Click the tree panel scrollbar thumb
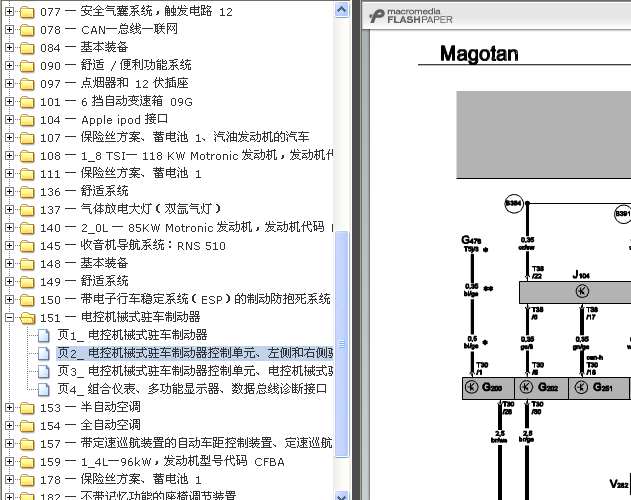Screen dimensions: 631x500 pos(341,344)
